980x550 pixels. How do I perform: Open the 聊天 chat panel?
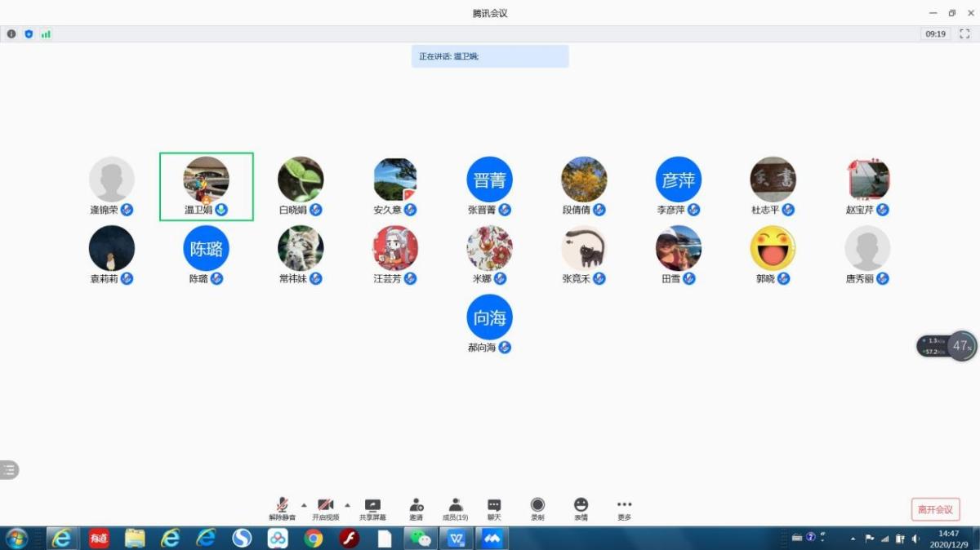[494, 508]
